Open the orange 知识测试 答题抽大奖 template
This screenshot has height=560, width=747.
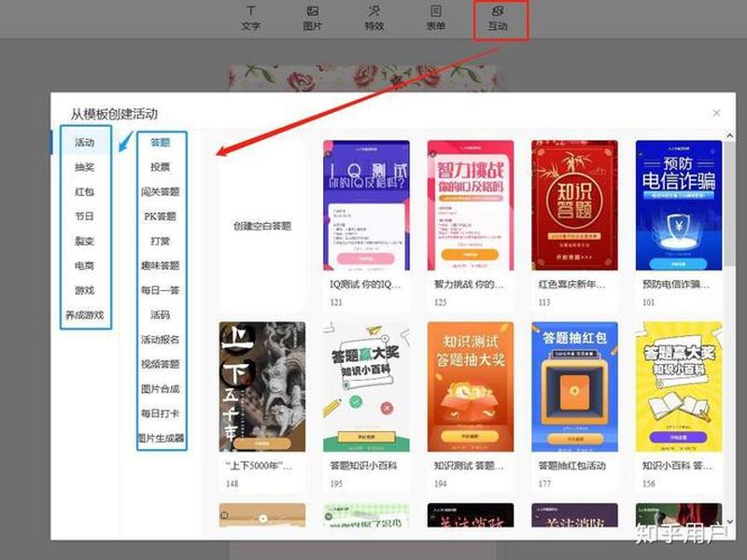471,386
